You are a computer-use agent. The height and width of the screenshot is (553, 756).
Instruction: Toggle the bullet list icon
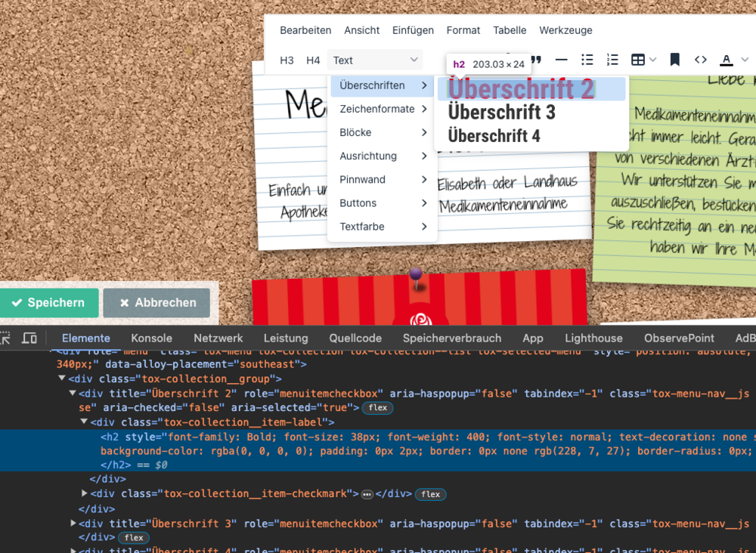pyautogui.click(x=587, y=60)
